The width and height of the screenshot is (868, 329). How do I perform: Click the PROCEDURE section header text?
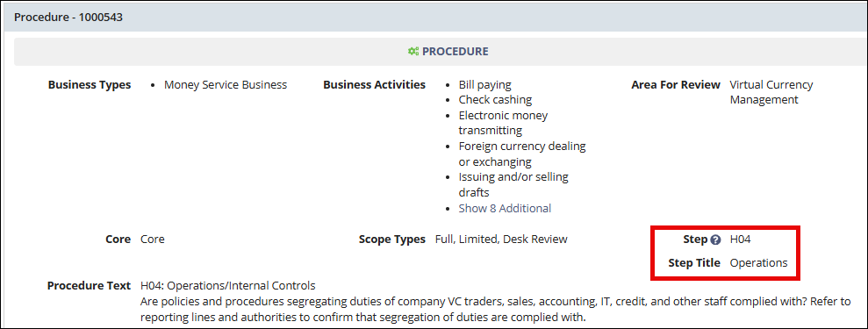tap(455, 52)
